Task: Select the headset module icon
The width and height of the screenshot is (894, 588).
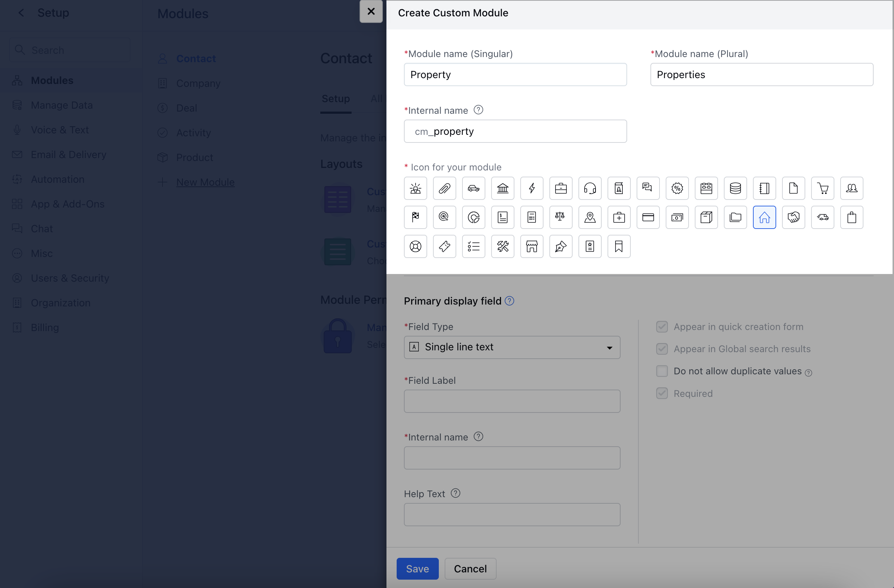Action: (x=590, y=188)
